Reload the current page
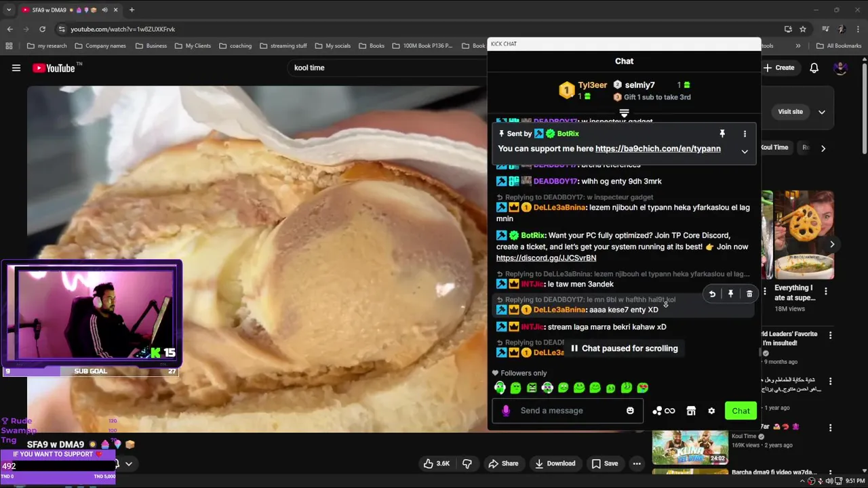The height and width of the screenshot is (488, 868). coord(42,29)
